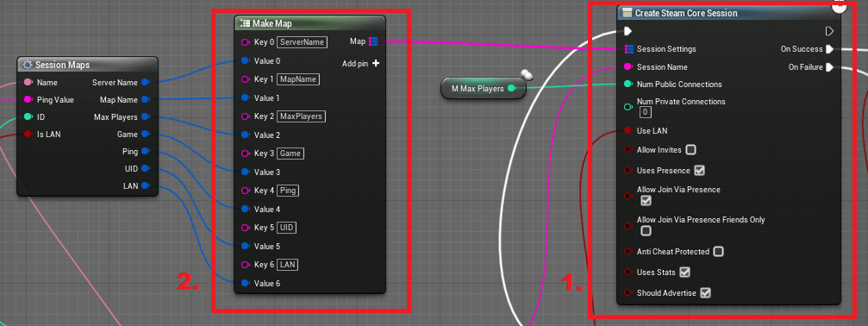
Task: Click the Session Settings map input pin
Action: point(629,49)
